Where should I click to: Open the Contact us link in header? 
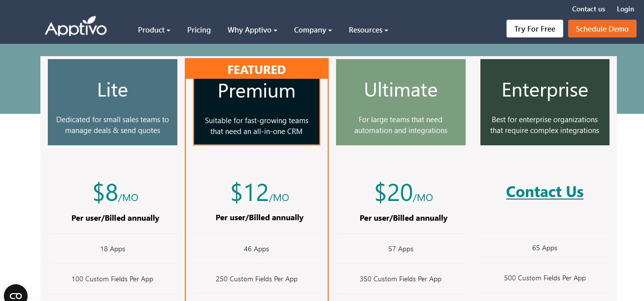click(x=588, y=9)
